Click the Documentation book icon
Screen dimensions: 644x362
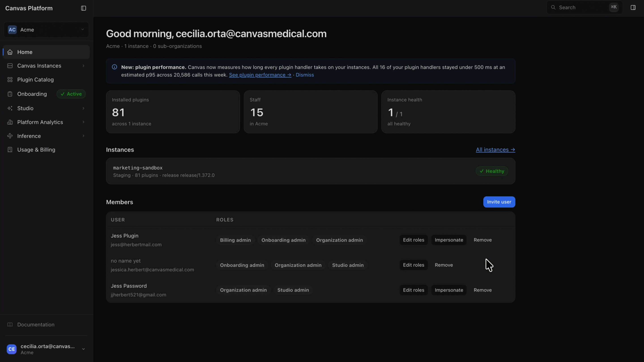10,325
